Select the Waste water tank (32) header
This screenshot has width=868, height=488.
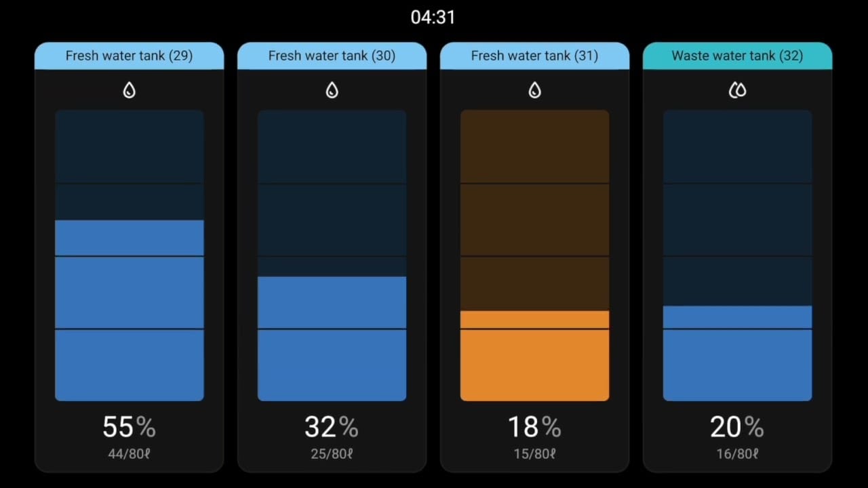[737, 56]
